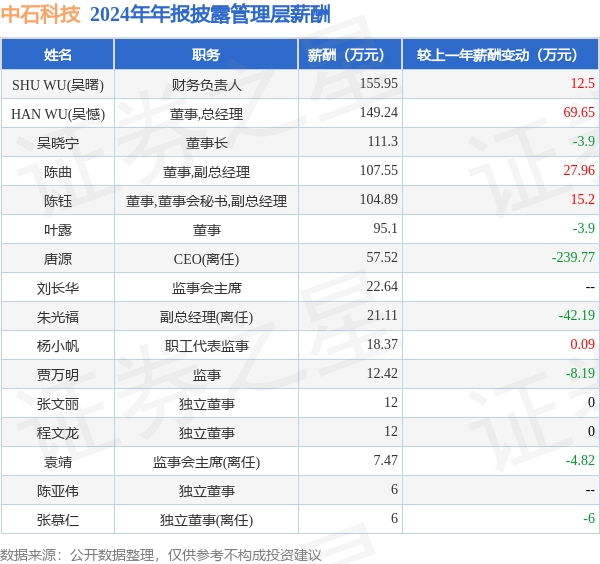Image resolution: width=600 pixels, height=564 pixels.
Task: Click the salary value 111.3
Action: (383, 142)
